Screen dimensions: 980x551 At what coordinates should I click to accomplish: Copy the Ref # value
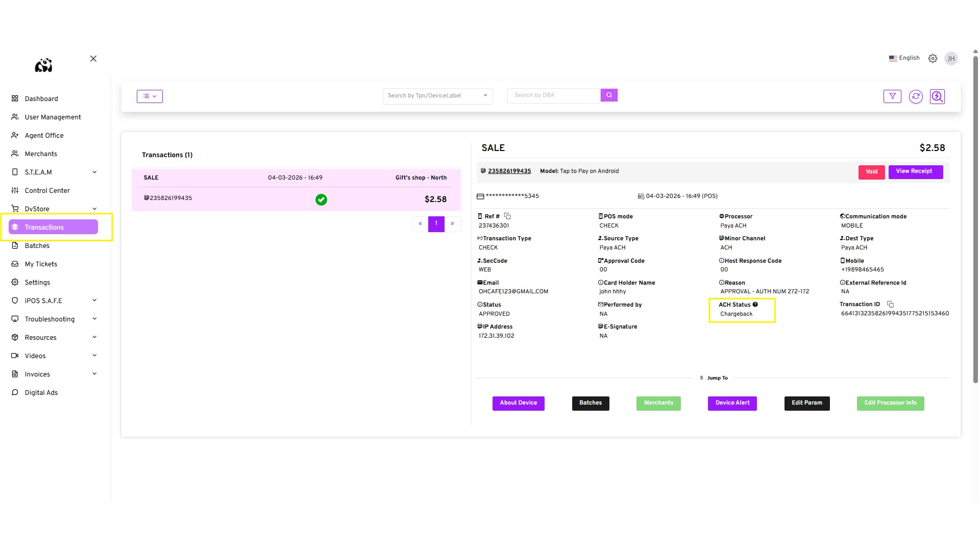[507, 216]
